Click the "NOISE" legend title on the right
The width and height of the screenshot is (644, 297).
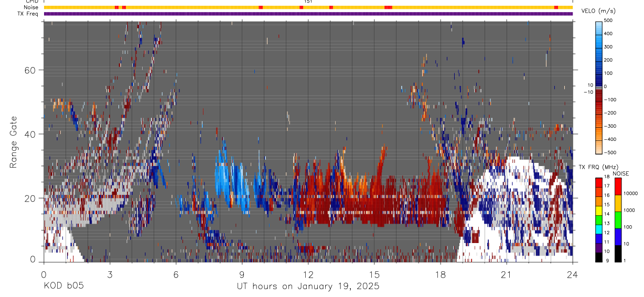[621, 173]
